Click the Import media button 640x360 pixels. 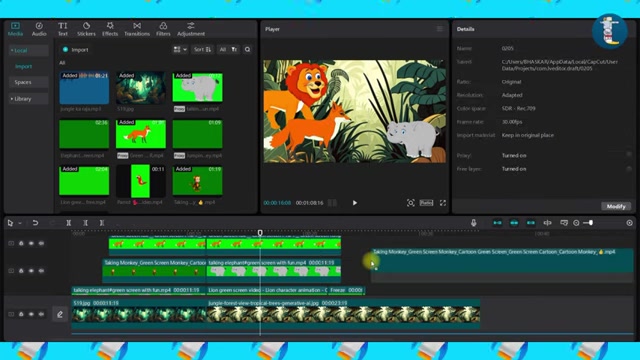76,50
